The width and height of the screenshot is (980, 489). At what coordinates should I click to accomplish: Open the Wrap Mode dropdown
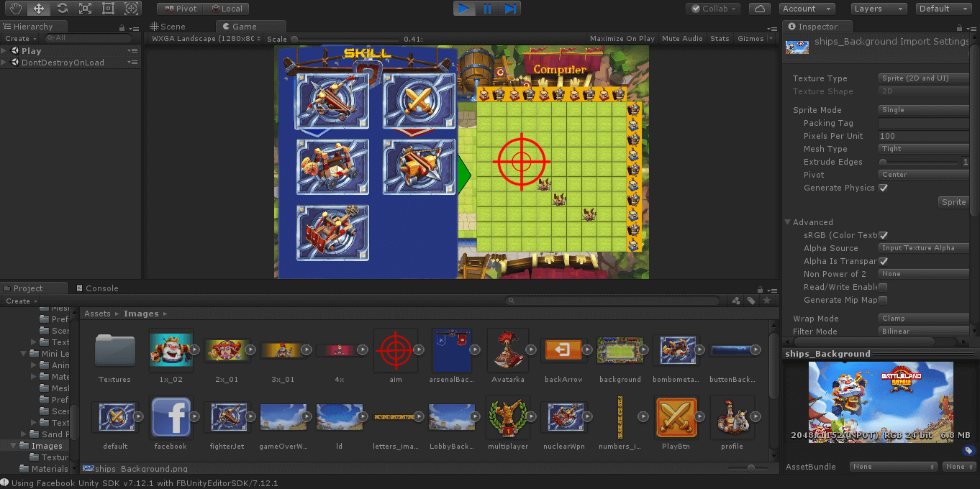click(924, 319)
